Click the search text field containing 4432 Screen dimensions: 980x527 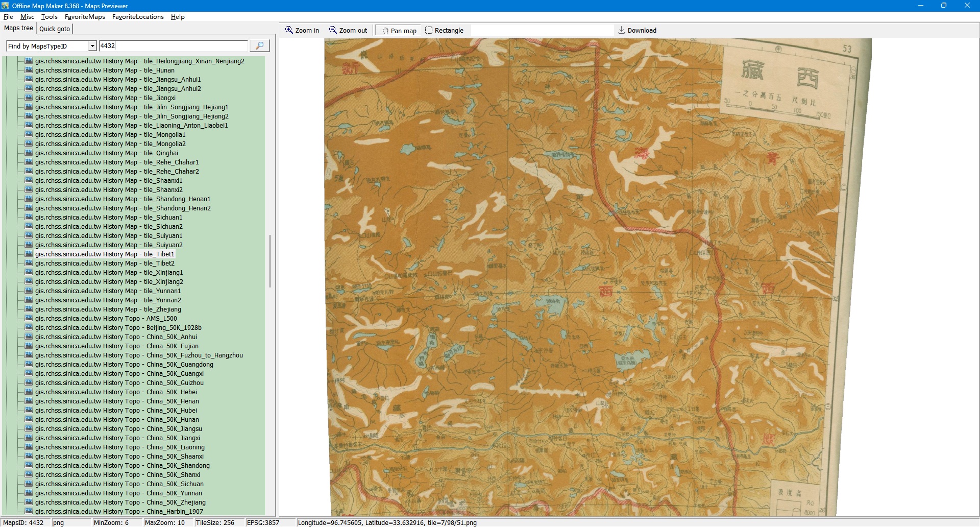pos(173,46)
